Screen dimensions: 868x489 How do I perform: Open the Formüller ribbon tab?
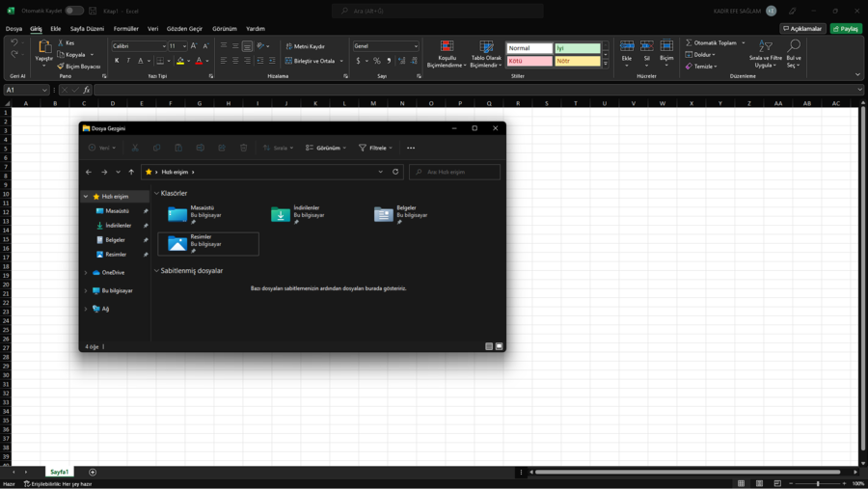click(125, 29)
